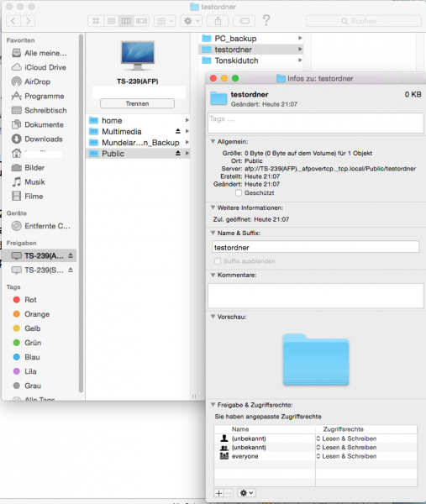Switch to icon view
Screen dimensions: 426x504
(x=96, y=21)
